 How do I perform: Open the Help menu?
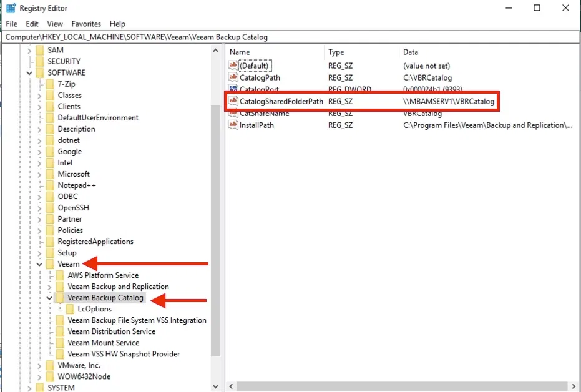117,24
